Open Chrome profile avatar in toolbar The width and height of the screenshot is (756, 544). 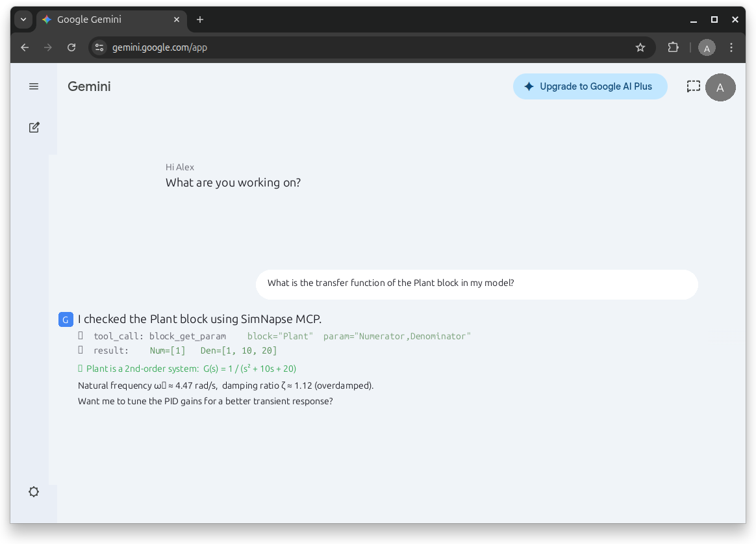tap(707, 47)
